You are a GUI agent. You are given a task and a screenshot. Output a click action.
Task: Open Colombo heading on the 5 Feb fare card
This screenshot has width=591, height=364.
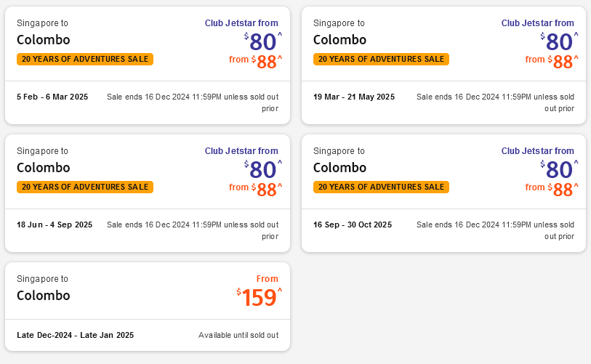pos(44,40)
